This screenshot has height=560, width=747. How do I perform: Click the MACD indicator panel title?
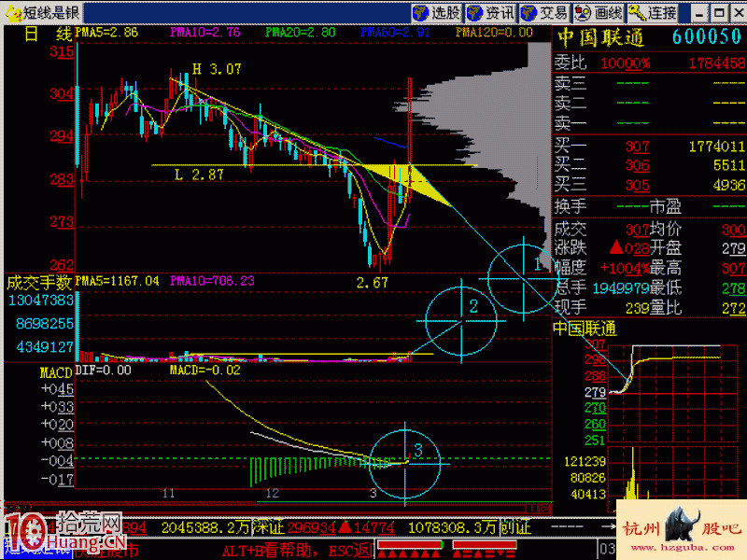point(56,372)
